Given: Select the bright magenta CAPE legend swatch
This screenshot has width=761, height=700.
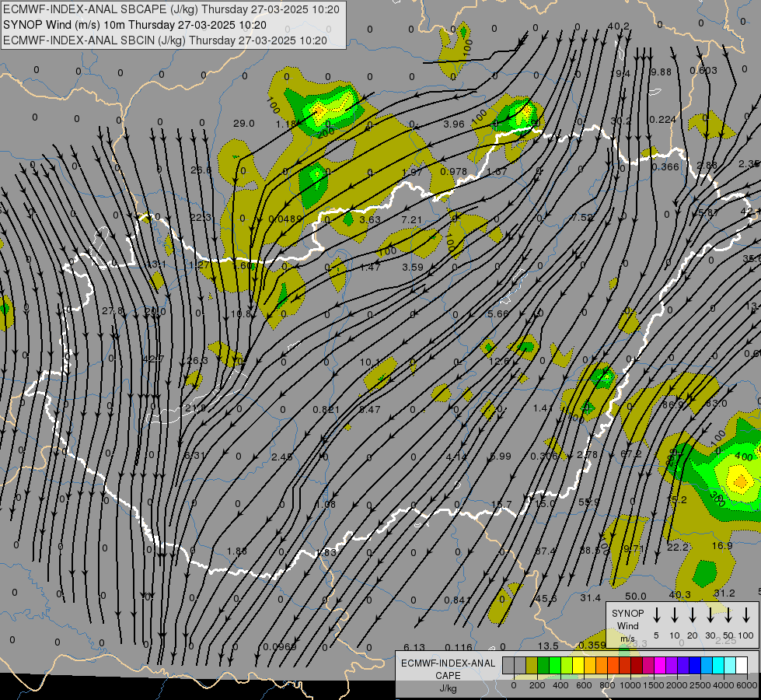Looking at the screenshot, I should [x=660, y=666].
